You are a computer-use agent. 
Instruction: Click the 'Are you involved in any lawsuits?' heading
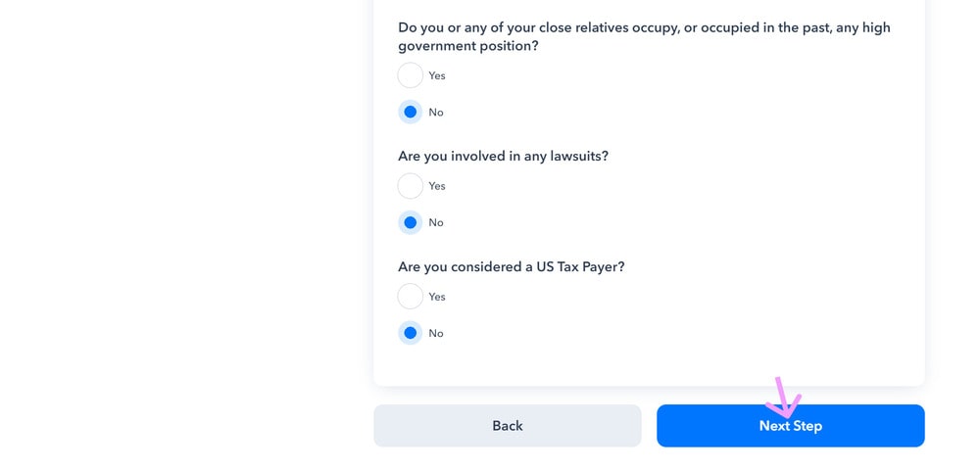click(x=503, y=156)
